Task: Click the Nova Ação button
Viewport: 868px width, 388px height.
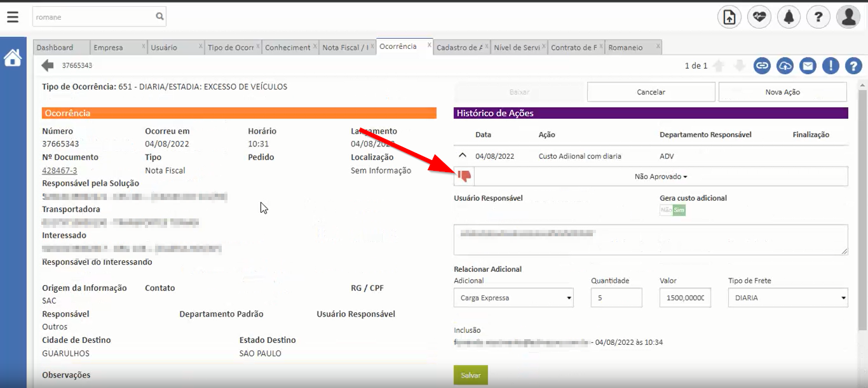Action: tap(782, 92)
